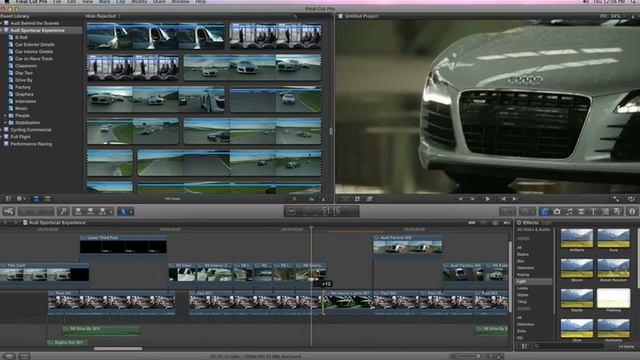Image resolution: width=640 pixels, height=360 pixels.
Task: Open the Help menu
Action: (x=200, y=2)
